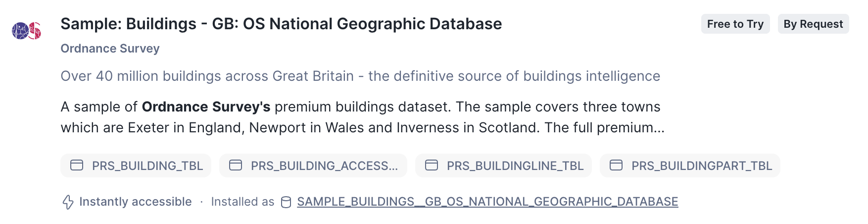Select the PRS_BUILDINGLINE_TBL chip label
The width and height of the screenshot is (868, 224).
[515, 166]
